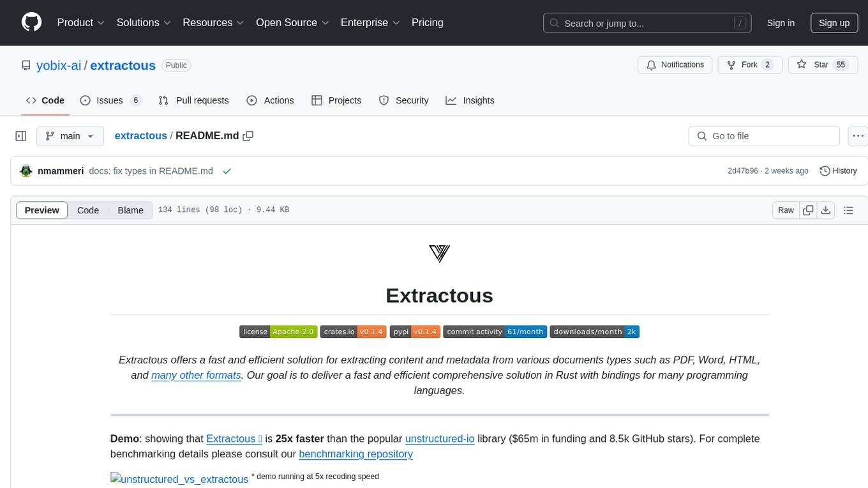The image size is (868, 488).
Task: Click the Sign in link
Action: pos(781,23)
